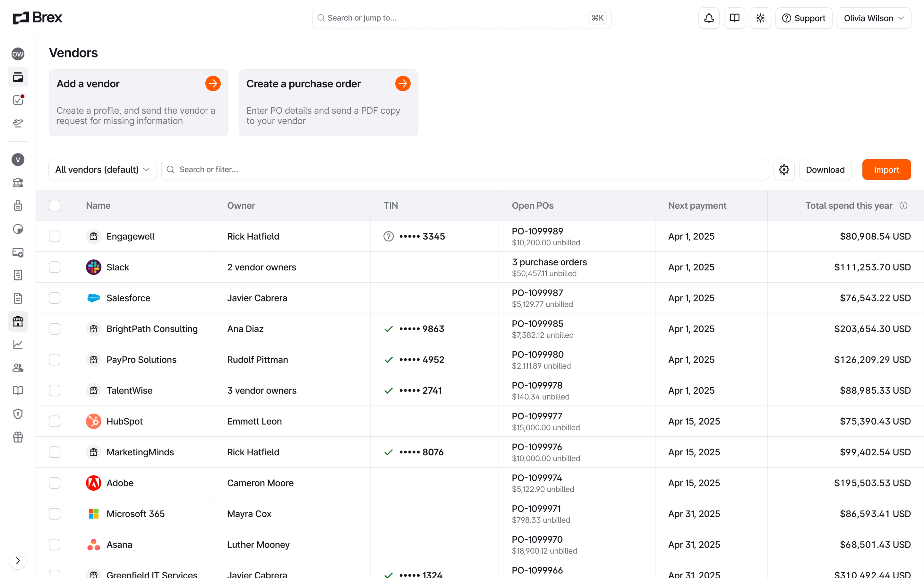The image size is (924, 578).
Task: Click the Microsoft 365 logo
Action: [94, 514]
